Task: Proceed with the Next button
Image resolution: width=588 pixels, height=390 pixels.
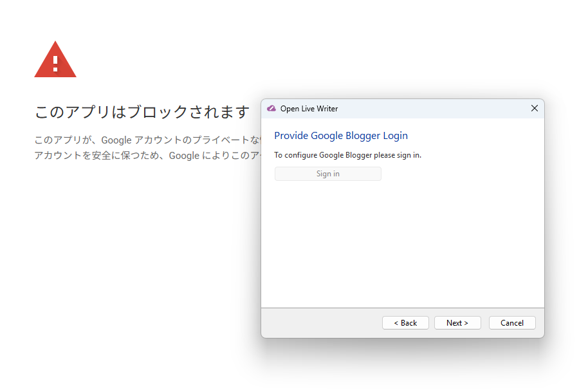Action: click(x=457, y=323)
